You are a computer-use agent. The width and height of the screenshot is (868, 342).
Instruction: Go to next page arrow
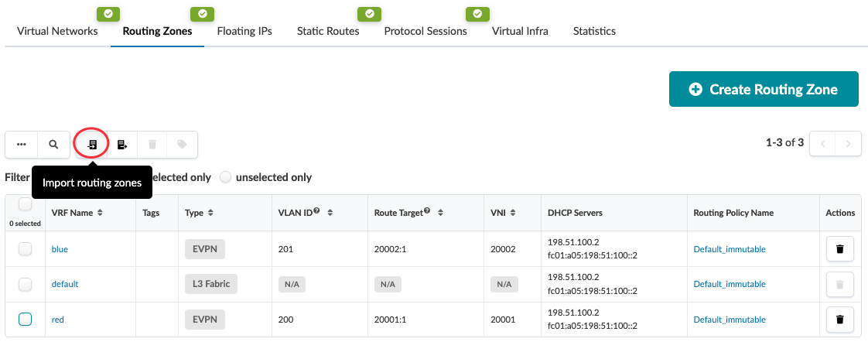tap(849, 144)
